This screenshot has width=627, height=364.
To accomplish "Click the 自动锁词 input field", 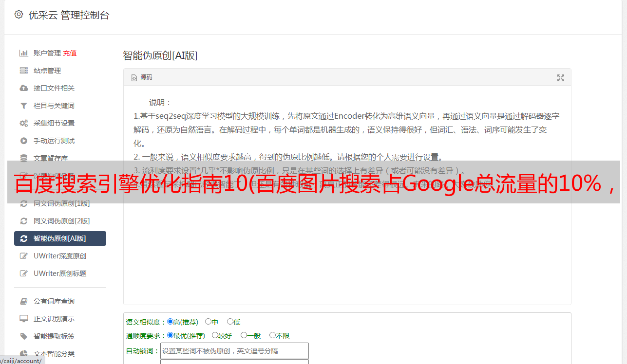I will 234,351.
